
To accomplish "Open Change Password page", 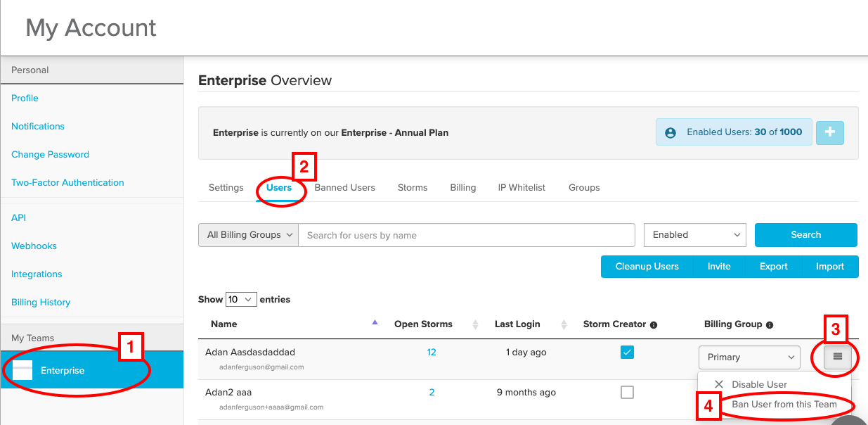I will tap(50, 155).
